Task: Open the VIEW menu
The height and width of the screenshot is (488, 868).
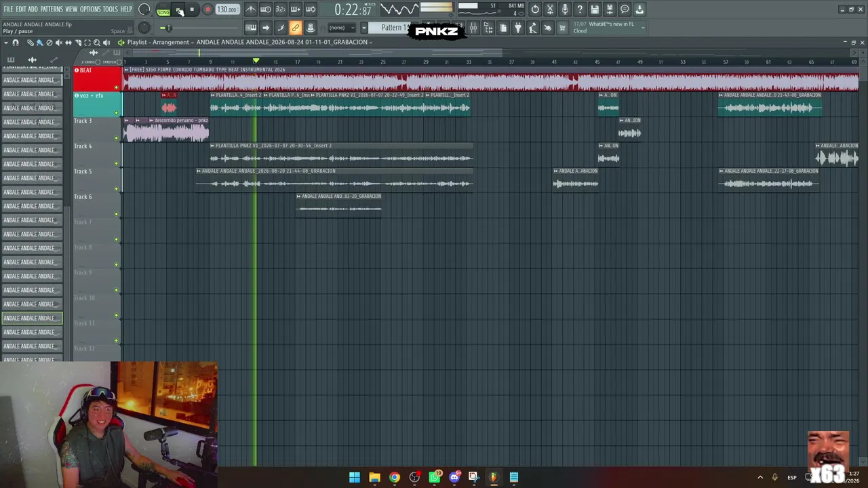Action: pyautogui.click(x=71, y=9)
